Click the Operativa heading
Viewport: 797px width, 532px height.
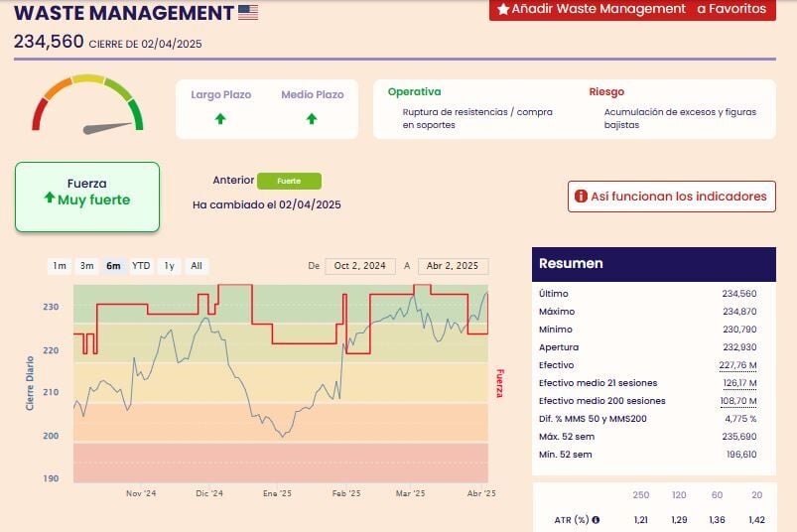click(x=414, y=92)
